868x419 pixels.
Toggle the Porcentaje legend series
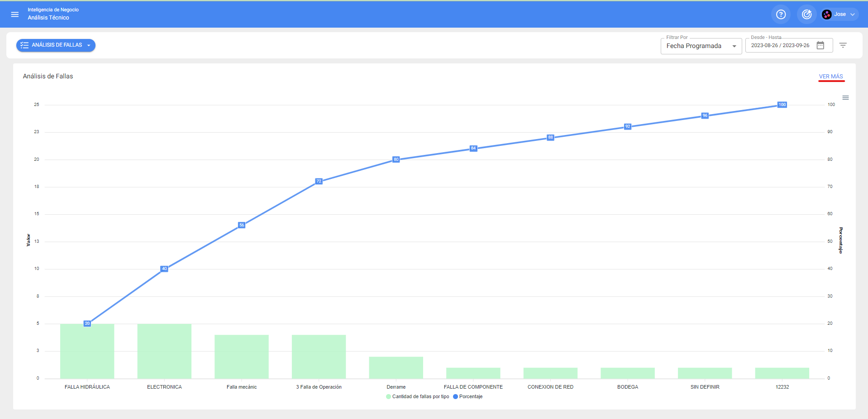pos(468,397)
